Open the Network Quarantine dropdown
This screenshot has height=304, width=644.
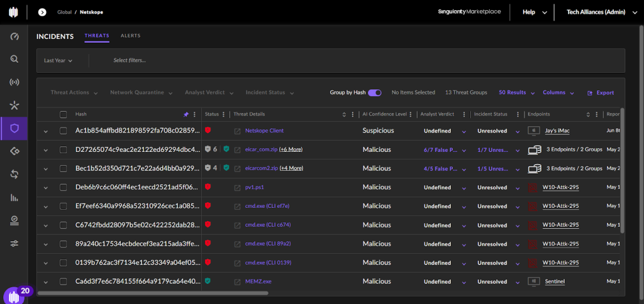tap(142, 93)
